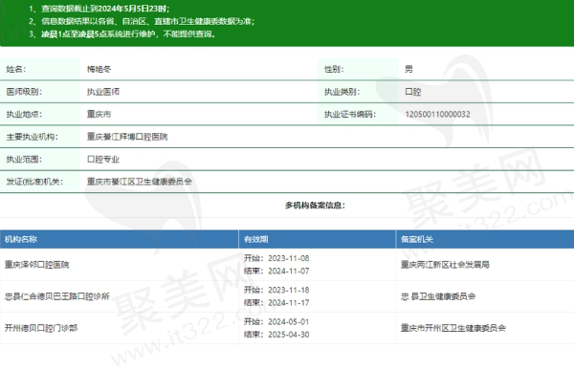Click the '执业类别:' label

[342, 92]
